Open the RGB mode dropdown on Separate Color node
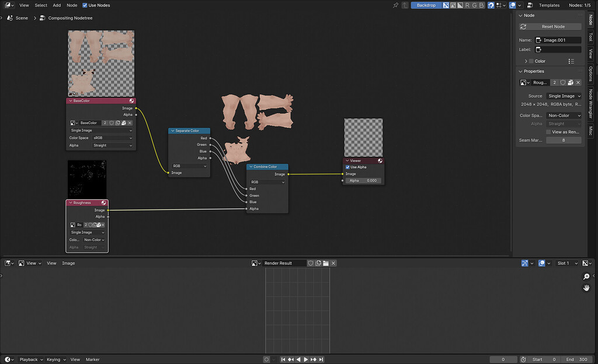The height and width of the screenshot is (364, 598). point(189,166)
